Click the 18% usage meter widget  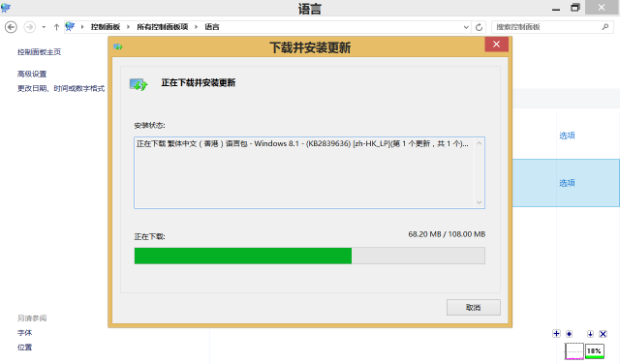[594, 351]
